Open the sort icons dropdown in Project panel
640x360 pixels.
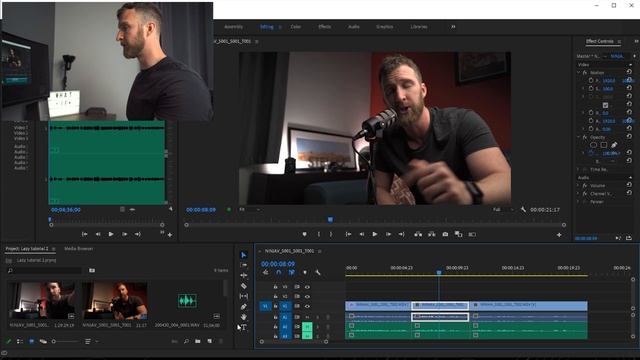pos(91,341)
